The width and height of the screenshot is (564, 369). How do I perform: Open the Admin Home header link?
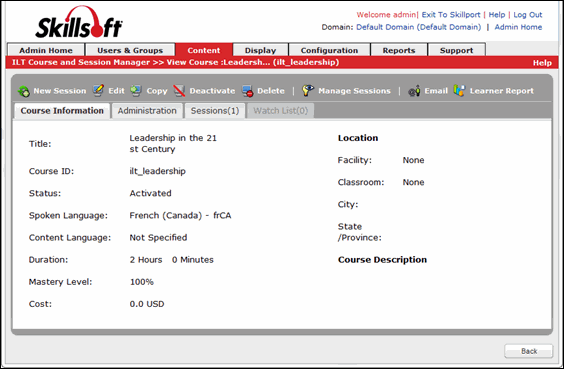click(x=518, y=27)
